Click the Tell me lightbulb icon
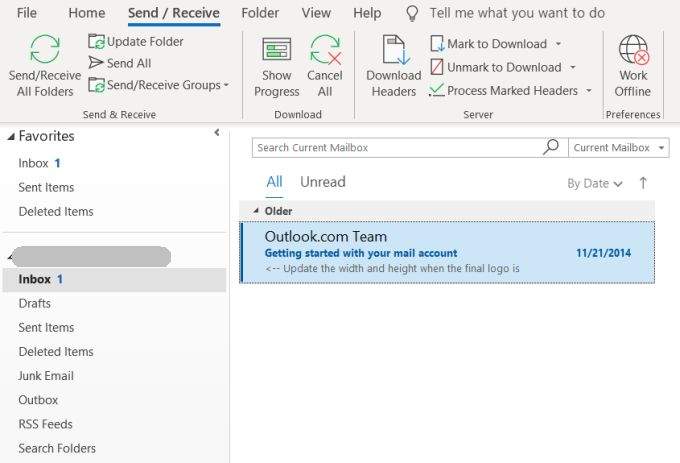680x463 pixels. tap(412, 13)
